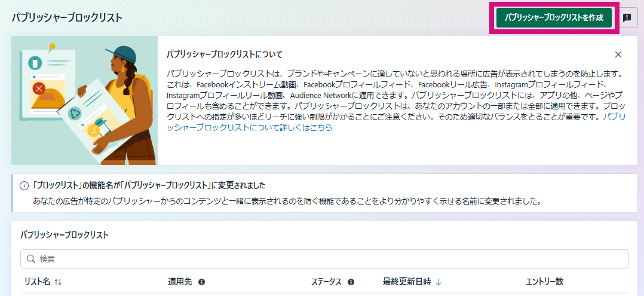This screenshot has height=296, width=644.
Task: Click the リスト名 column header text
Action: (38, 282)
